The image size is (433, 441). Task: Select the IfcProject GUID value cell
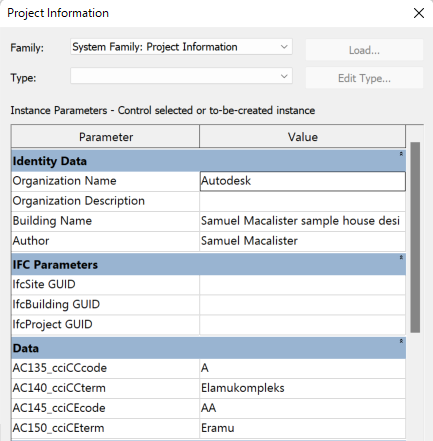click(x=303, y=325)
